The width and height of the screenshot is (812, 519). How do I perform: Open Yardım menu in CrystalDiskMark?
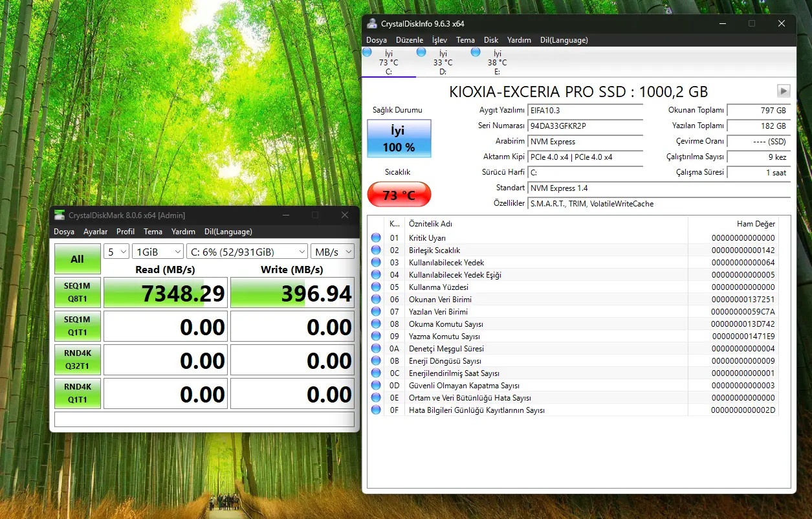[x=183, y=231]
